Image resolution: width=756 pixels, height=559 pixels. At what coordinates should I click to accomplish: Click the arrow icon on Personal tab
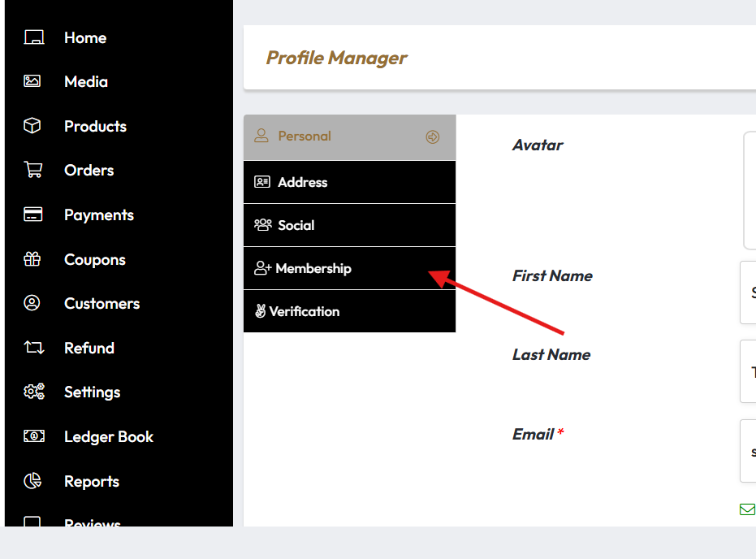pos(433,137)
